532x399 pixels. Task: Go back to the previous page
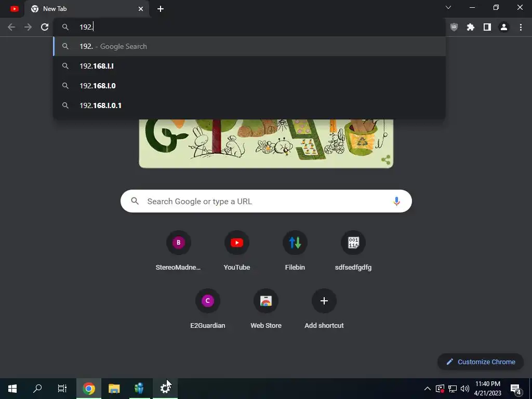(x=11, y=27)
